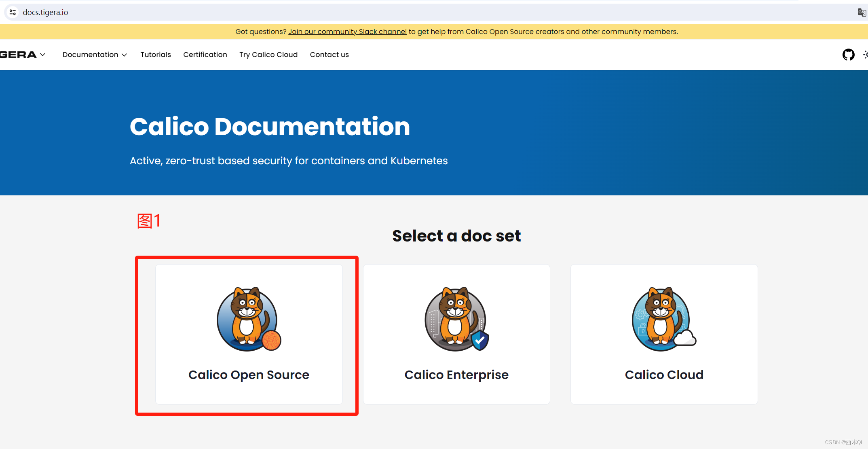
Task: Open Calico Enterprise title link
Action: click(x=456, y=375)
